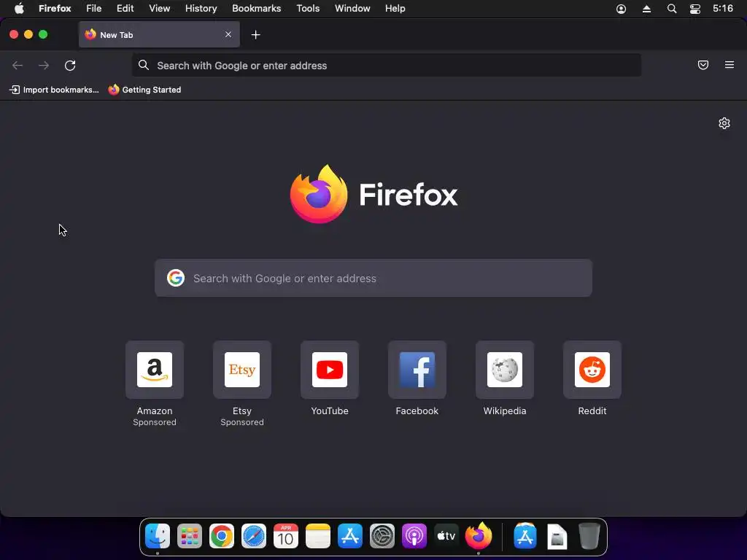
Task: Open Calendar from the Dock
Action: (x=286, y=537)
